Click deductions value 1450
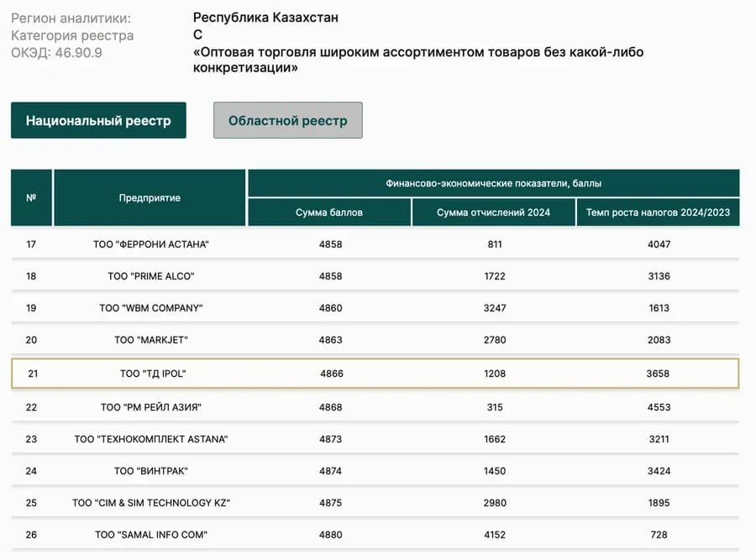Screen dimensions: 756x560 pyautogui.click(x=495, y=471)
